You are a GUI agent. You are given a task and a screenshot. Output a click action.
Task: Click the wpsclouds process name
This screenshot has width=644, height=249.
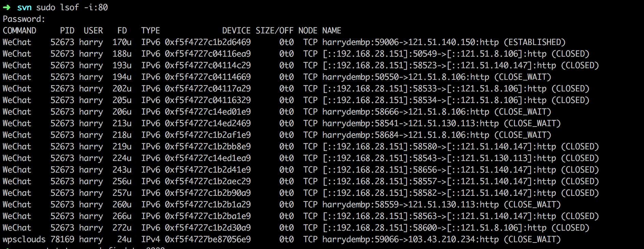[x=24, y=239]
